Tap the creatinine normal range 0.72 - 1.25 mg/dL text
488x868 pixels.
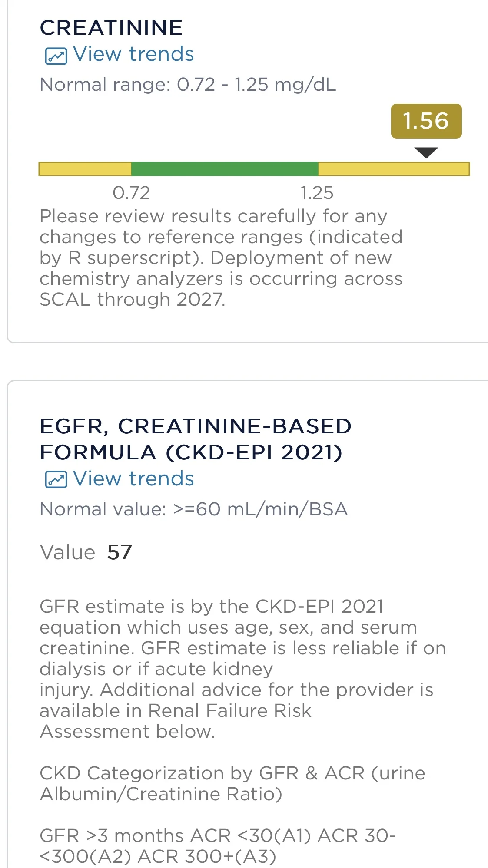tap(188, 85)
